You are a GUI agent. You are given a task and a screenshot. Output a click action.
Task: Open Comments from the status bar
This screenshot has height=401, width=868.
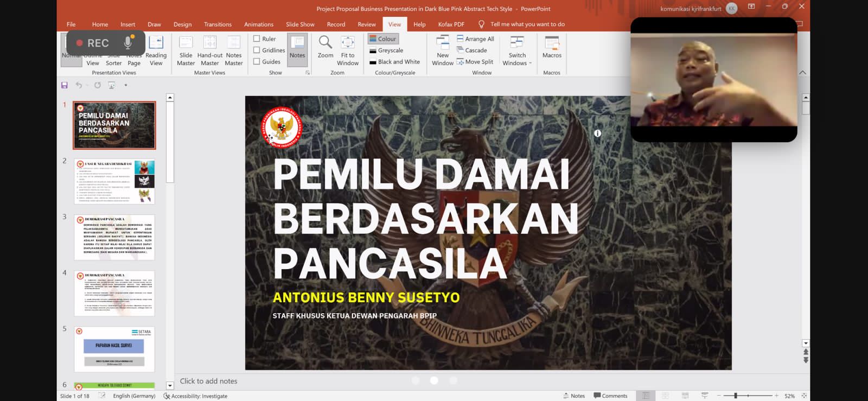pos(610,396)
